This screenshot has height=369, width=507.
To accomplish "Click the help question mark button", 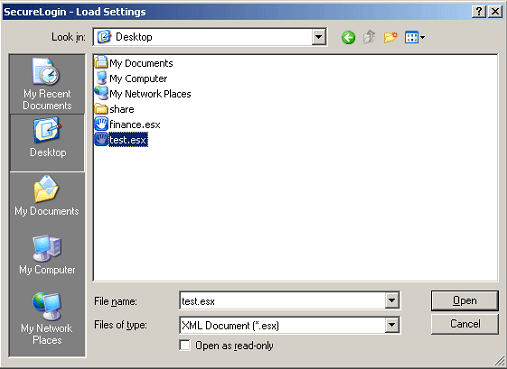I will pos(479,12).
